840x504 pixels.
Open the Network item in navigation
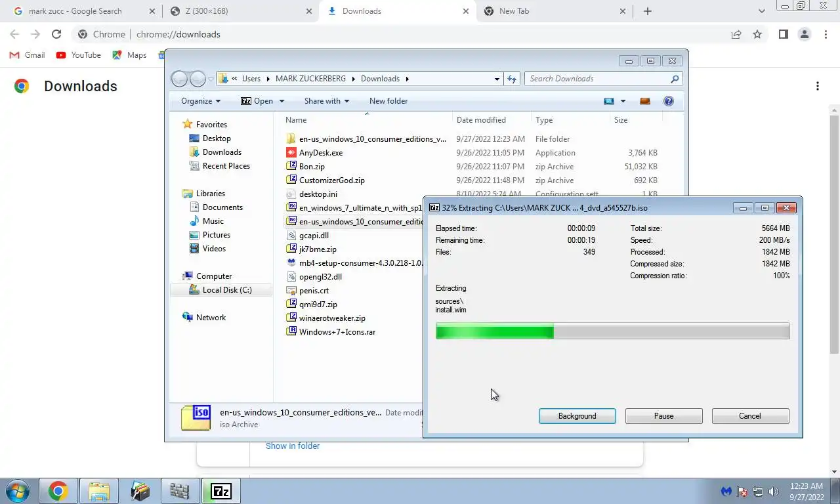[211, 318]
